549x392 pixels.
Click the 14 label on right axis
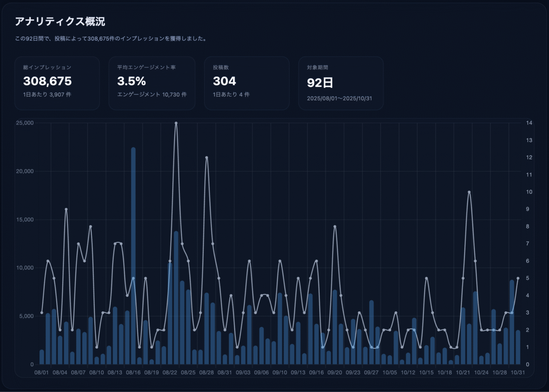529,123
